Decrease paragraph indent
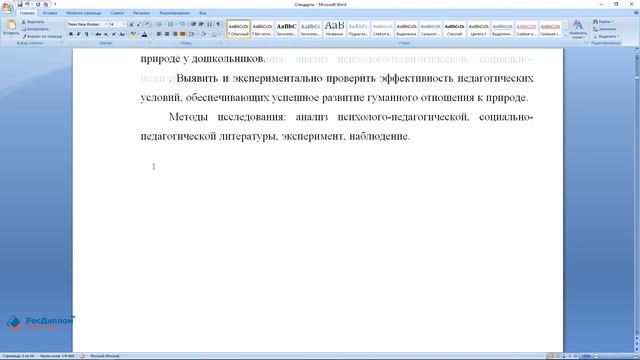 [x=193, y=24]
